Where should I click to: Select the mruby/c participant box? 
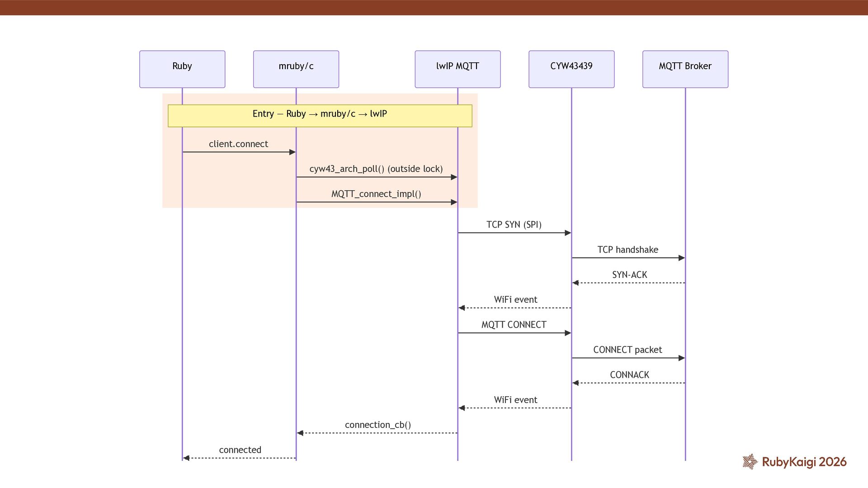(296, 69)
